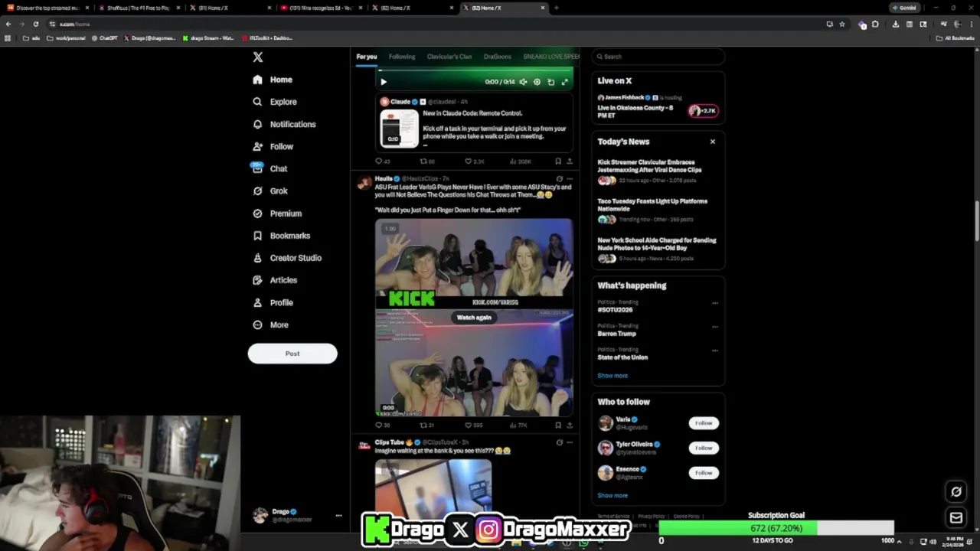Repost the Haulis post
The image size is (980, 551).
[427, 425]
